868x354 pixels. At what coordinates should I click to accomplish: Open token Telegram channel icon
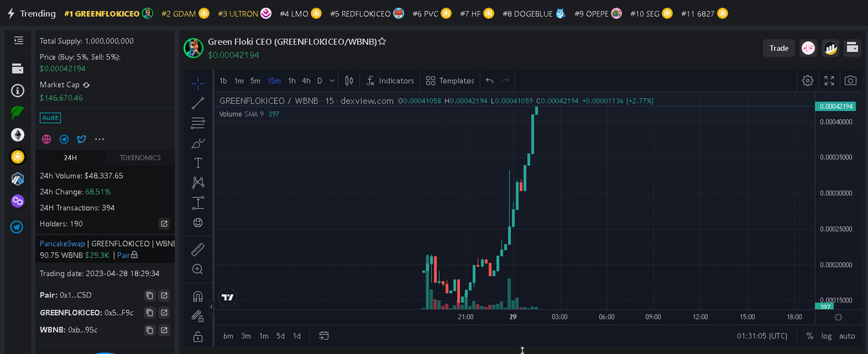[64, 139]
